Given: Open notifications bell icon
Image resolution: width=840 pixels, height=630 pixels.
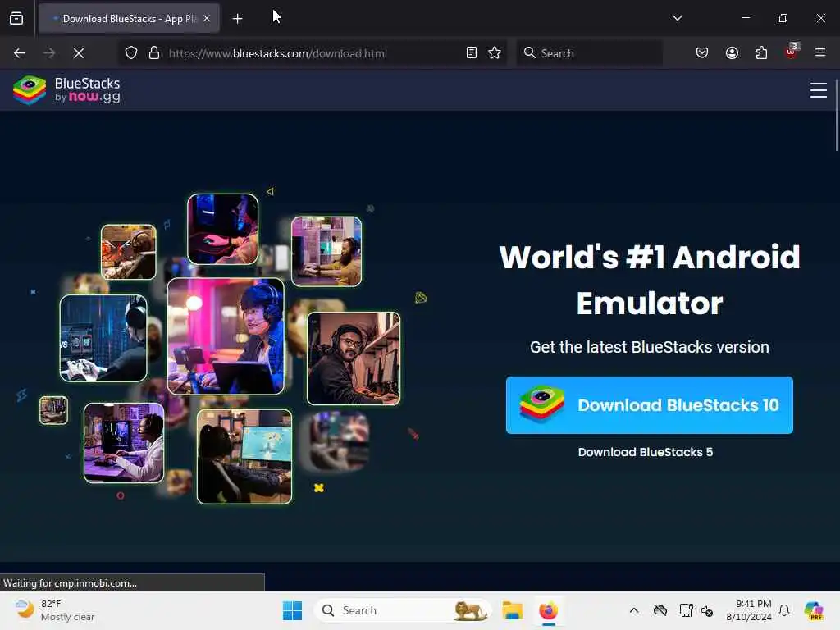Looking at the screenshot, I should click(x=784, y=610).
